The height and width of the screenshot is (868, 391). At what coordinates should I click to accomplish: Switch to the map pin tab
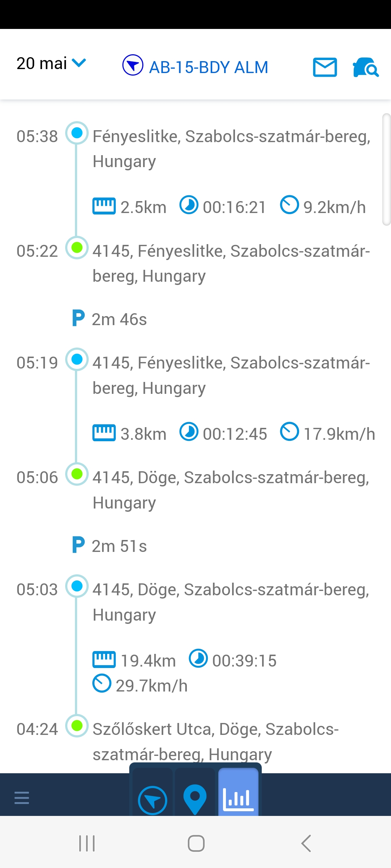coord(195,799)
